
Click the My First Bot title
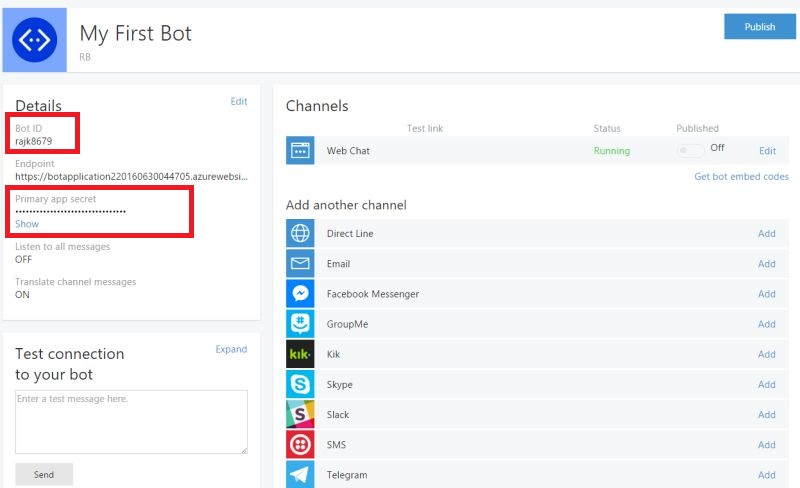(x=136, y=34)
